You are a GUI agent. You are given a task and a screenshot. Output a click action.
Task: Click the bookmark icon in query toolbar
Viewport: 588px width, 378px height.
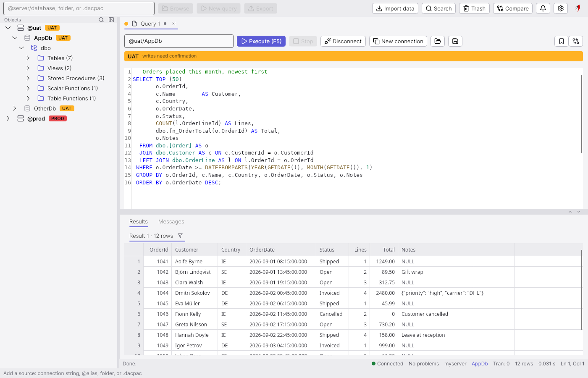click(x=562, y=41)
